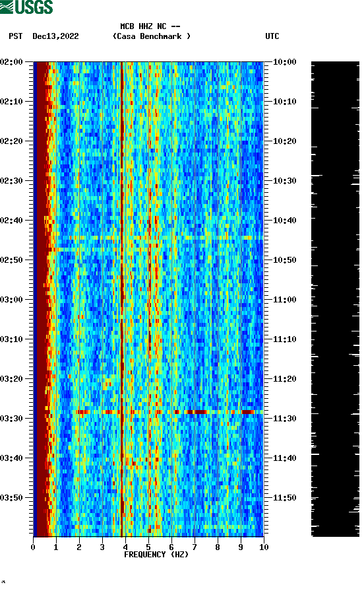Click the '9' frequency axis tick label

(x=241, y=547)
